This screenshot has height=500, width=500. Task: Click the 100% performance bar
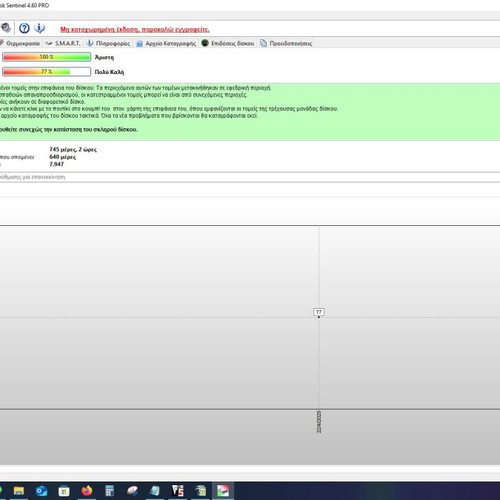tap(46, 57)
